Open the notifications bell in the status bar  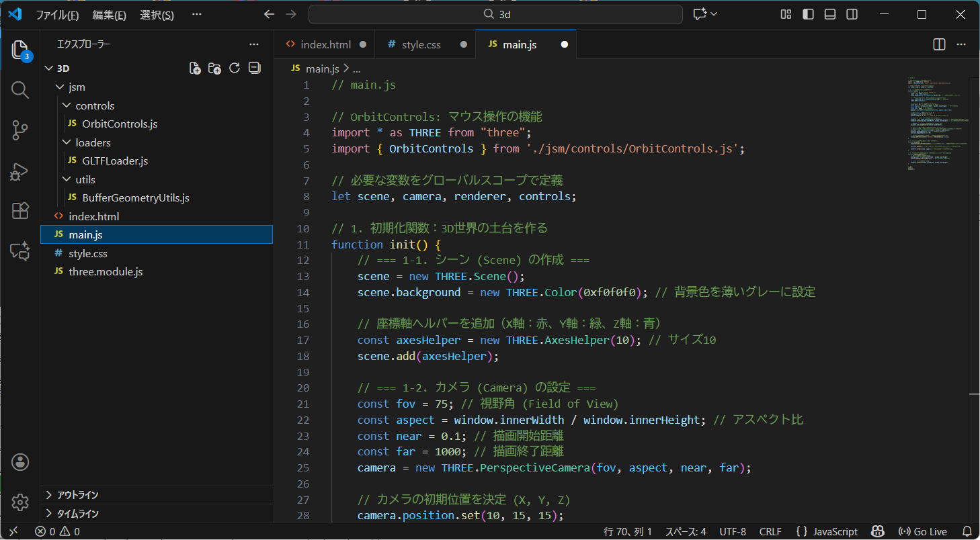click(967, 531)
